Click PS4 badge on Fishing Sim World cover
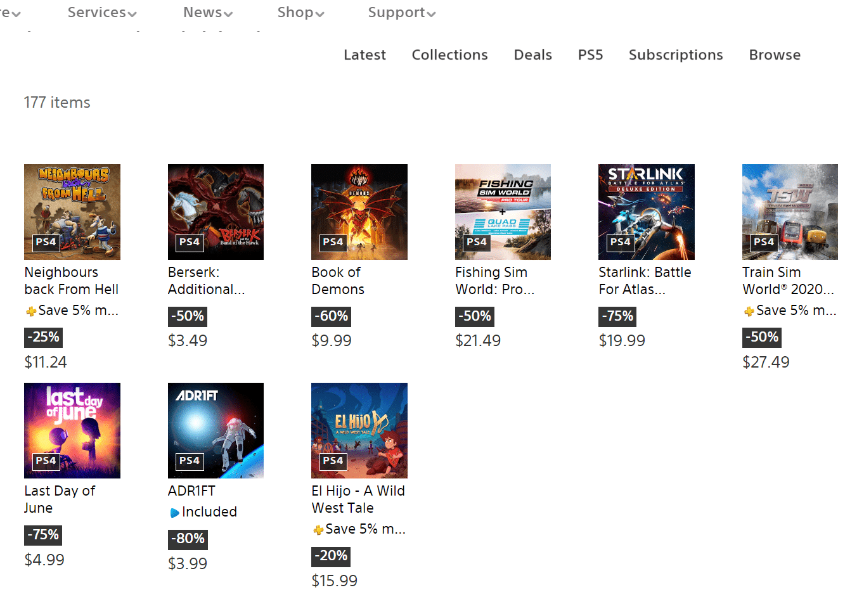This screenshot has width=864, height=616. pos(477,243)
